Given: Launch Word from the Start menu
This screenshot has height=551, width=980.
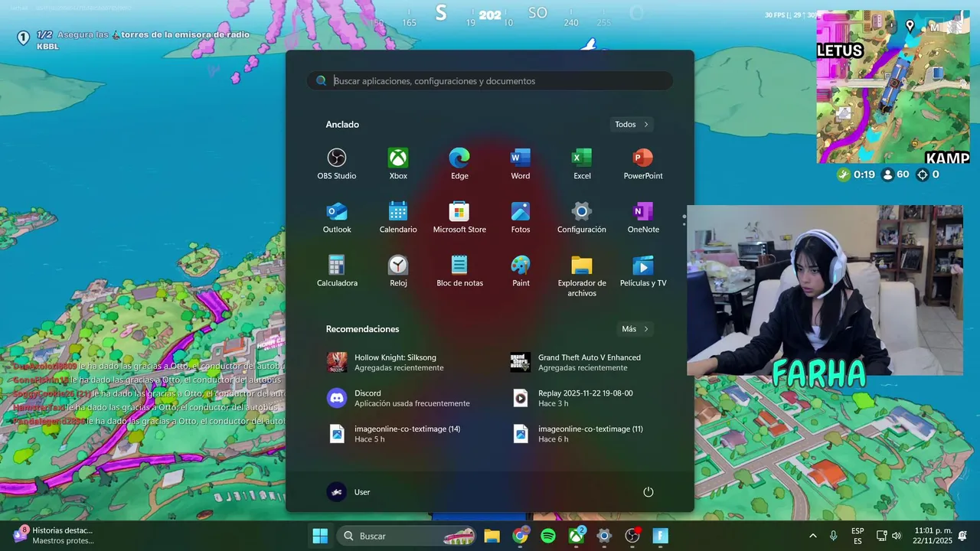Looking at the screenshot, I should click(x=521, y=165).
